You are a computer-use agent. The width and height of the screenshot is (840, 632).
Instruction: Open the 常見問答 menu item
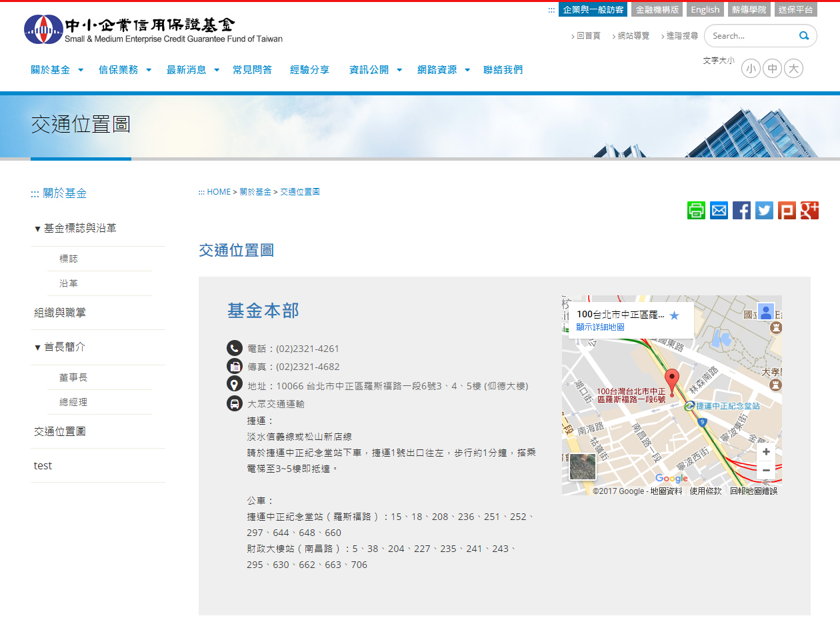point(252,70)
